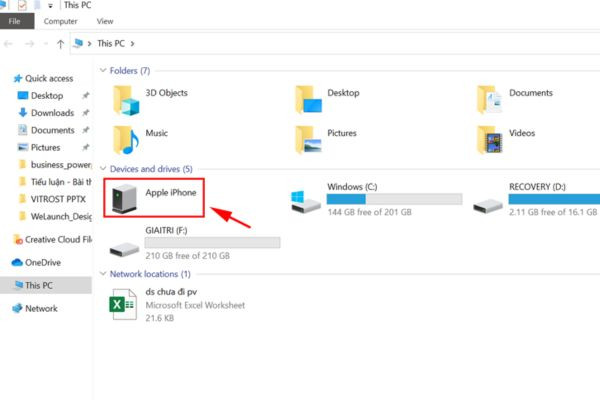Image resolution: width=600 pixels, height=400 pixels.
Task: Unpin Documents using its pin icon
Action: (86, 130)
